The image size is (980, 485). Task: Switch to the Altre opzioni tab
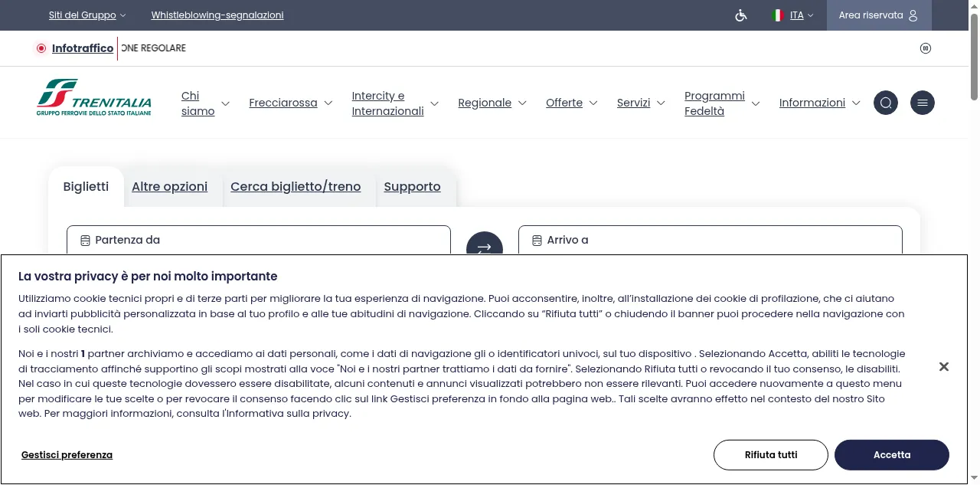click(169, 186)
